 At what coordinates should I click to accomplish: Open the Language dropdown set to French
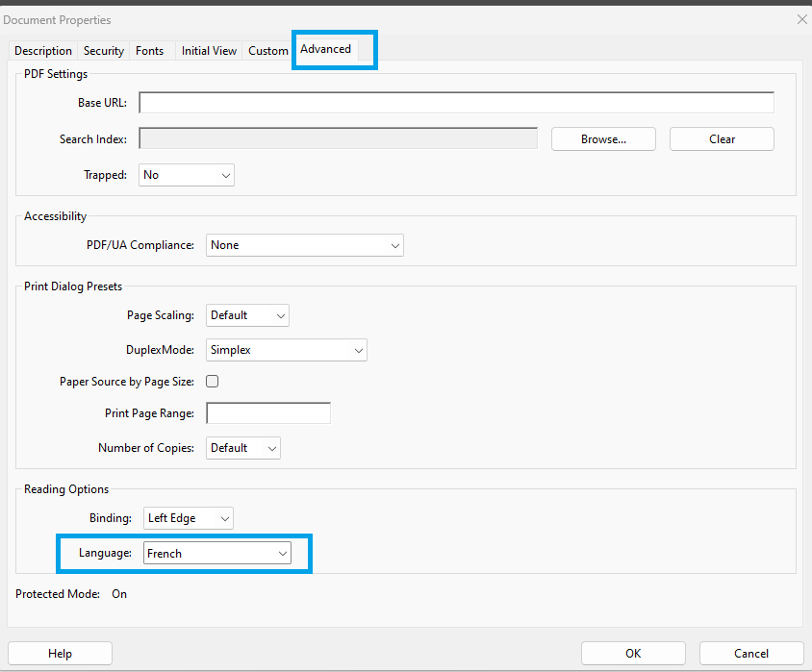216,554
